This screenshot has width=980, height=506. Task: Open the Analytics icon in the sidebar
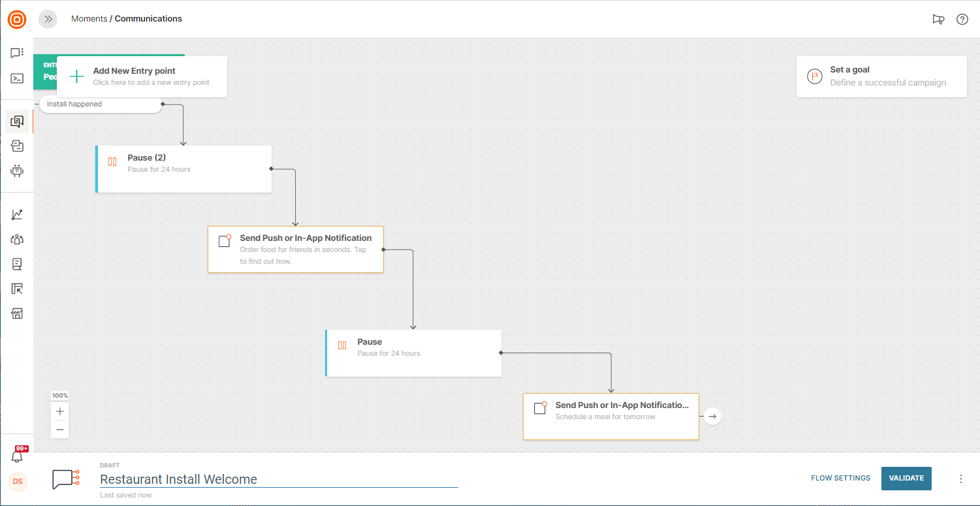16,213
